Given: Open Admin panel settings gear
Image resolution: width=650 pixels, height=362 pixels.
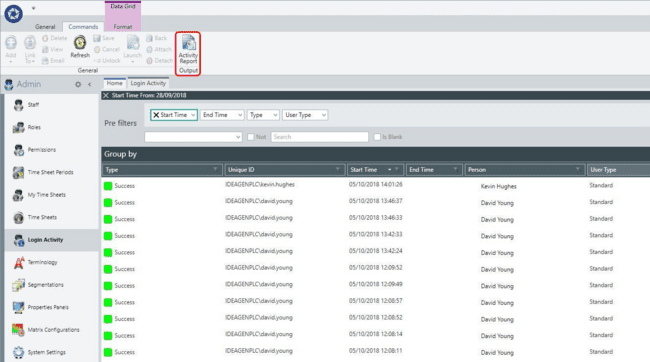Looking at the screenshot, I should (78, 84).
